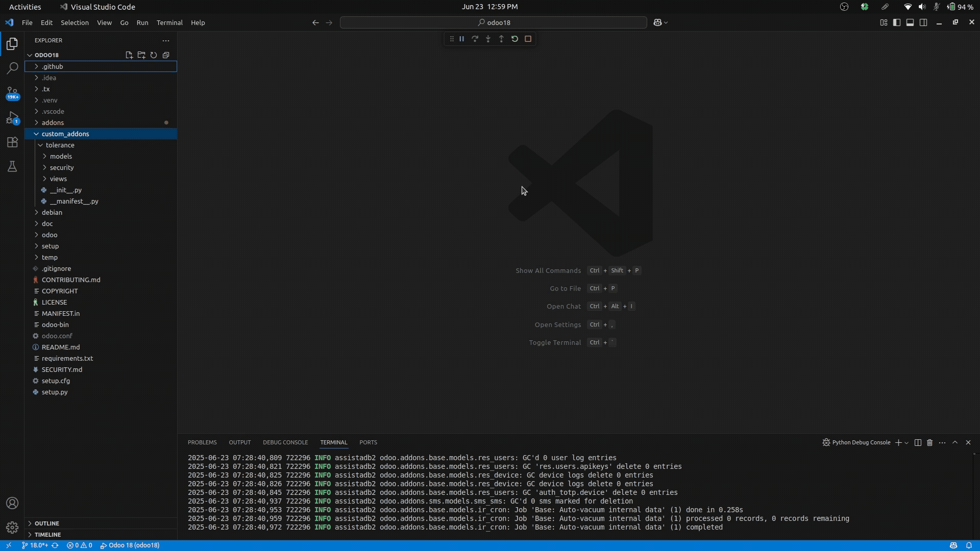
Task: Open remote window indicator in status bar
Action: click(x=9, y=545)
